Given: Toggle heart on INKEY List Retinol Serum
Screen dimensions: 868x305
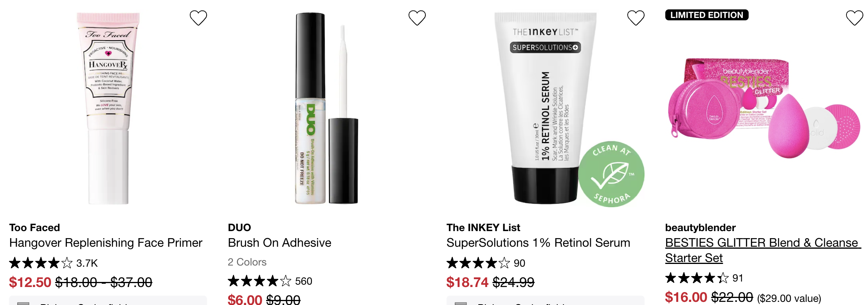Looking at the screenshot, I should point(636,18).
